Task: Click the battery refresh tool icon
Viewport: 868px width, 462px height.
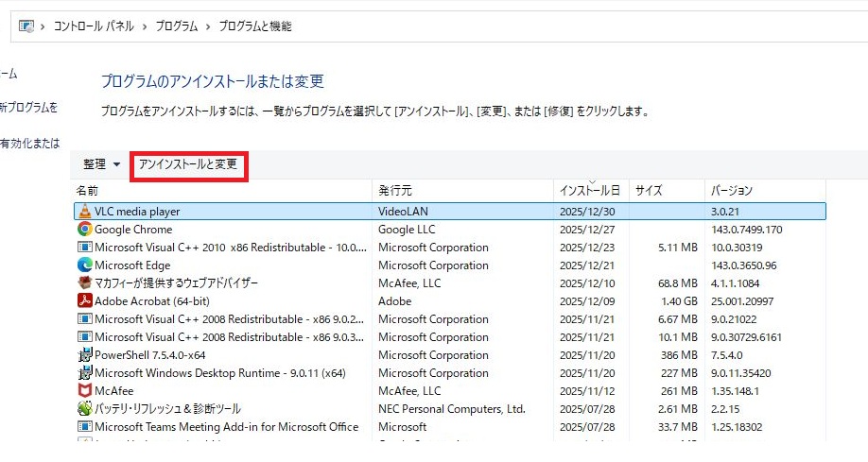Action: (85, 409)
